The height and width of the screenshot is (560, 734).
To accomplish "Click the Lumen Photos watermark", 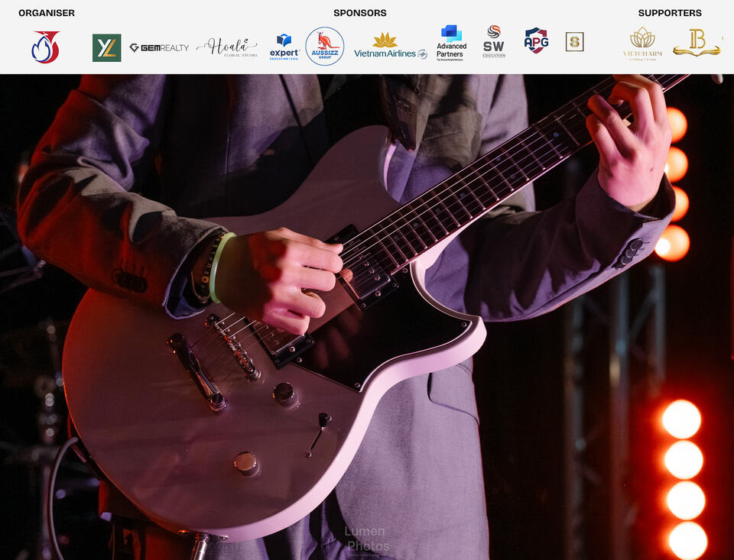I will [x=367, y=539].
